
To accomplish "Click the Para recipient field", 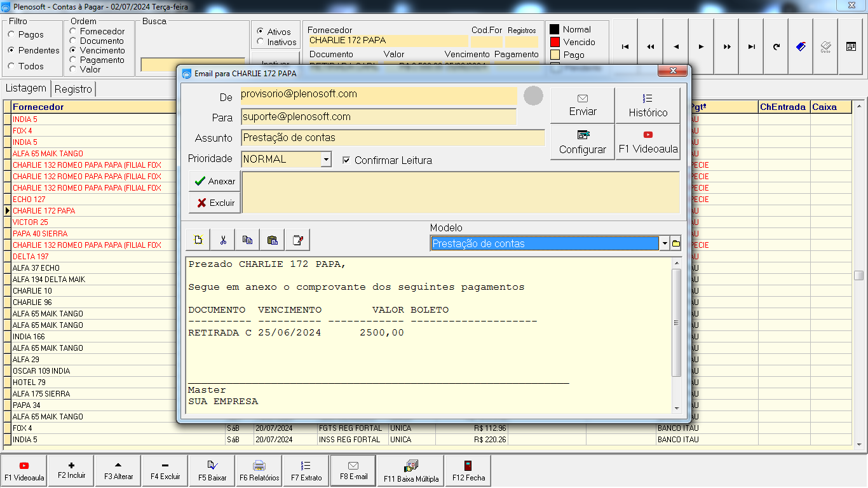I will pos(379,117).
